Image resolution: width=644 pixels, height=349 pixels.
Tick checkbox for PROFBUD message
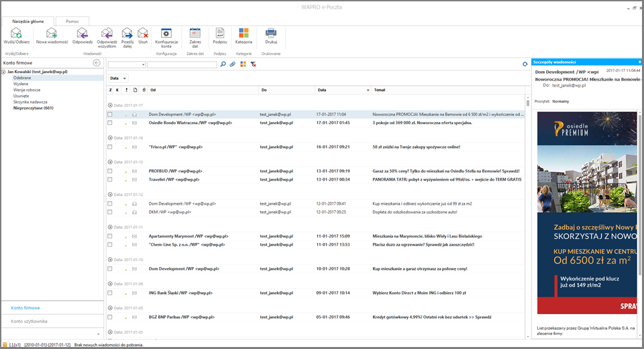[x=109, y=171]
